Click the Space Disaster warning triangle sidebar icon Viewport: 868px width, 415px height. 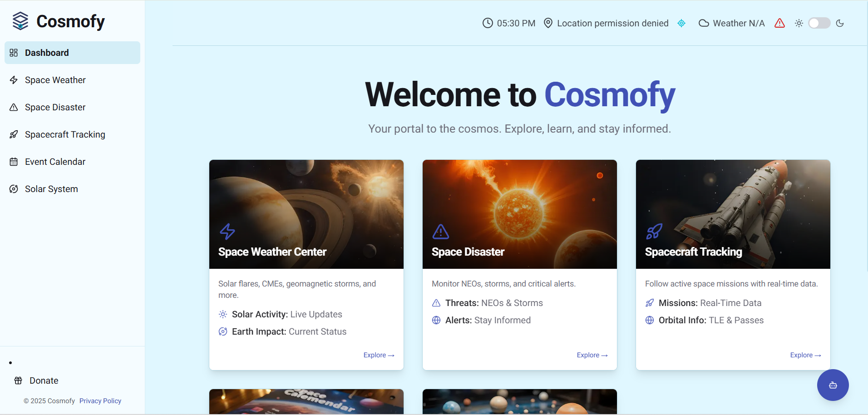[x=14, y=107]
